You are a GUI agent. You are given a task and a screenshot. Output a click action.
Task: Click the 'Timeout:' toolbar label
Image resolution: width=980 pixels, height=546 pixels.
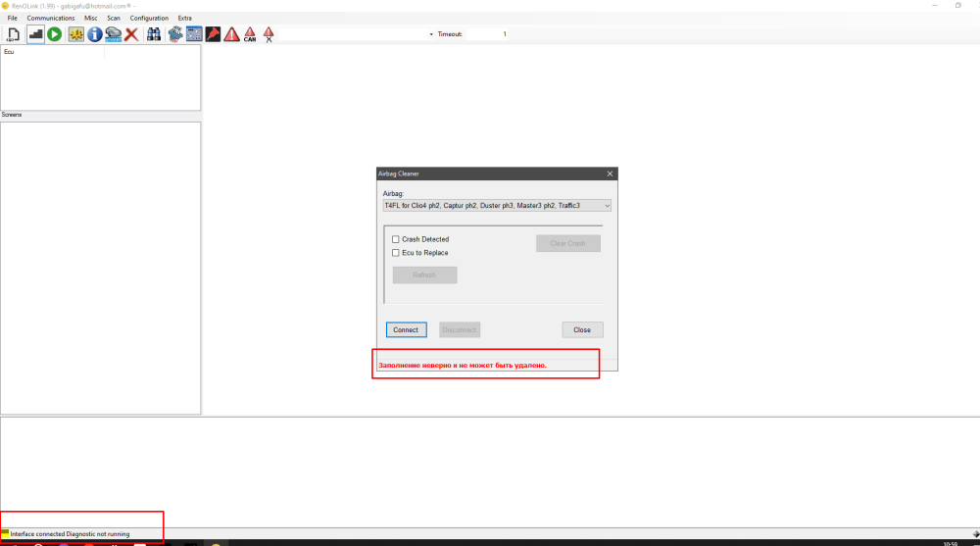(450, 34)
